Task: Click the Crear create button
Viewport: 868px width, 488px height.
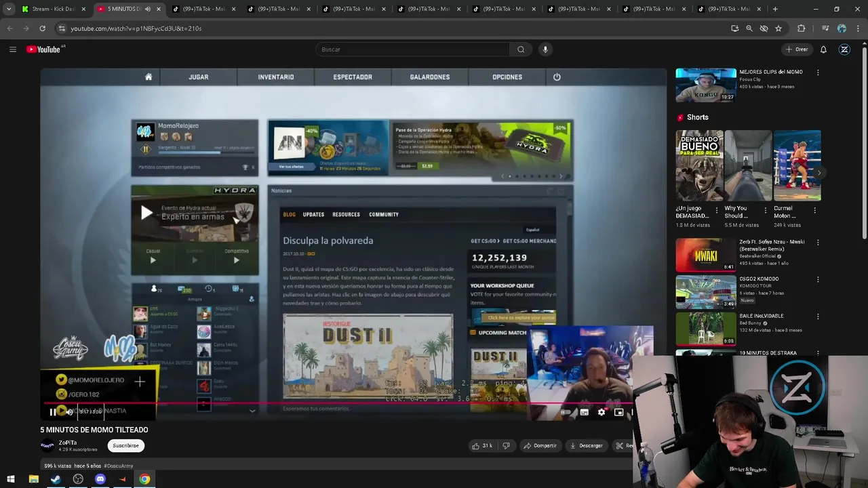Action: [x=797, y=49]
